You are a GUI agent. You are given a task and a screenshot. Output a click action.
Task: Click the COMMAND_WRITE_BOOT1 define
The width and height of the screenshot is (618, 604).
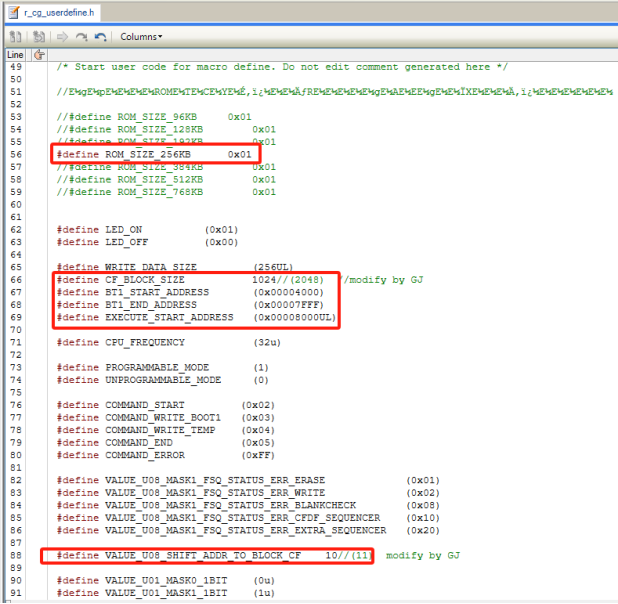[166, 418]
